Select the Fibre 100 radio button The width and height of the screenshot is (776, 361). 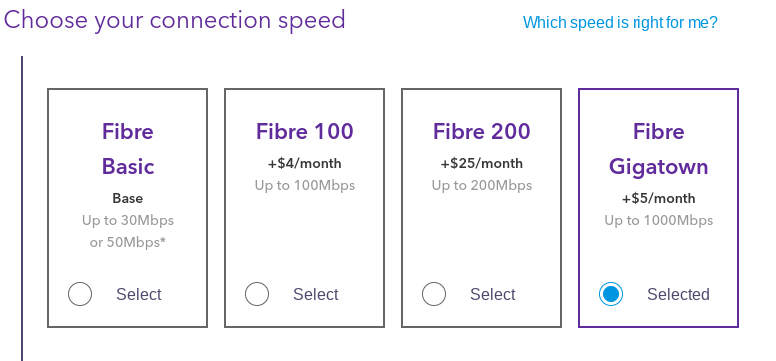pos(257,294)
